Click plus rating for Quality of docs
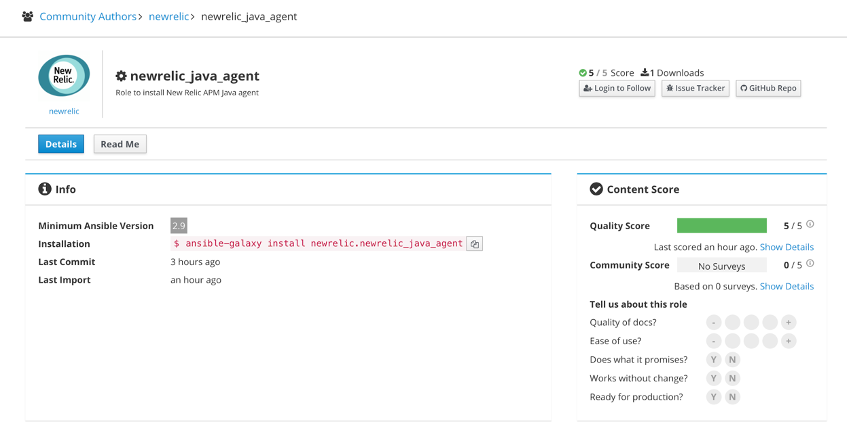 (789, 322)
